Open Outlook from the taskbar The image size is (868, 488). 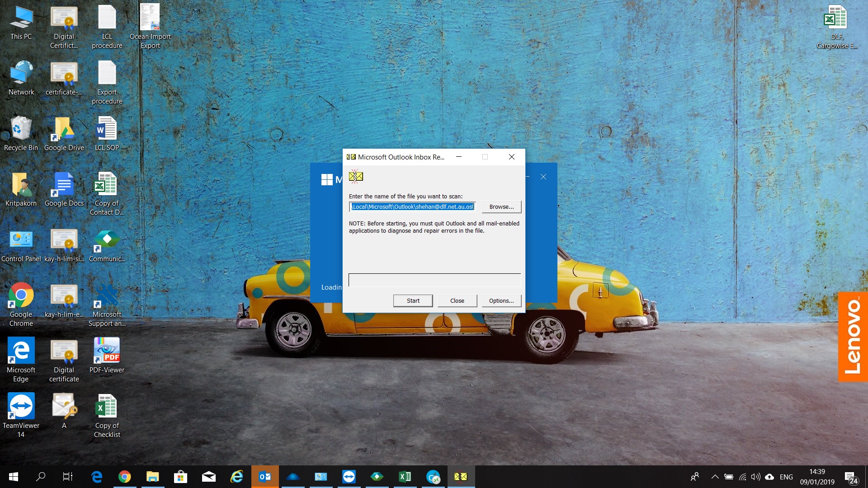click(265, 477)
